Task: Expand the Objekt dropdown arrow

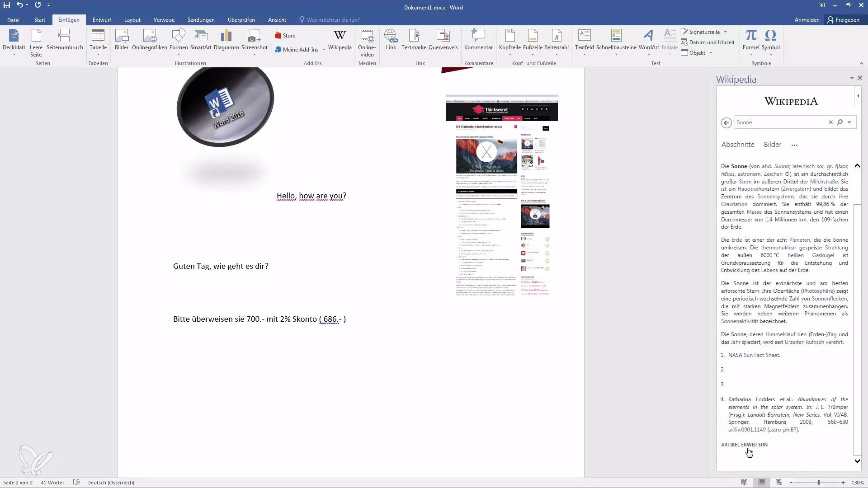Action: (711, 53)
